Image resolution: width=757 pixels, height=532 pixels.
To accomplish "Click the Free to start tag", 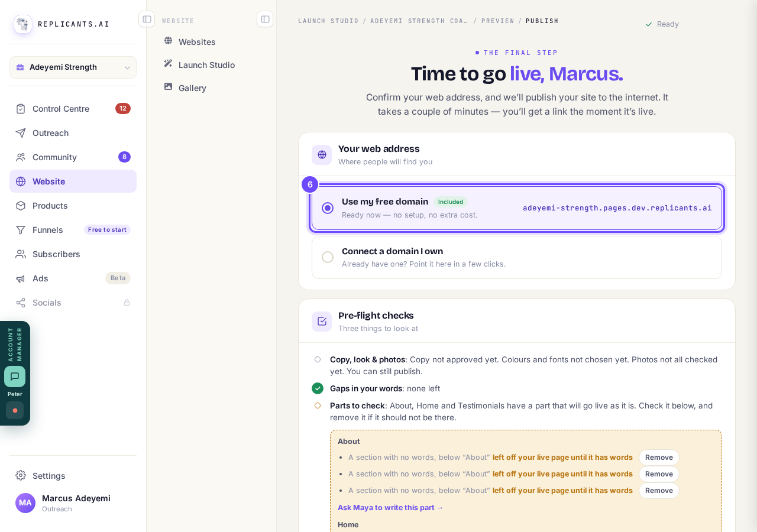I will [x=107, y=230].
